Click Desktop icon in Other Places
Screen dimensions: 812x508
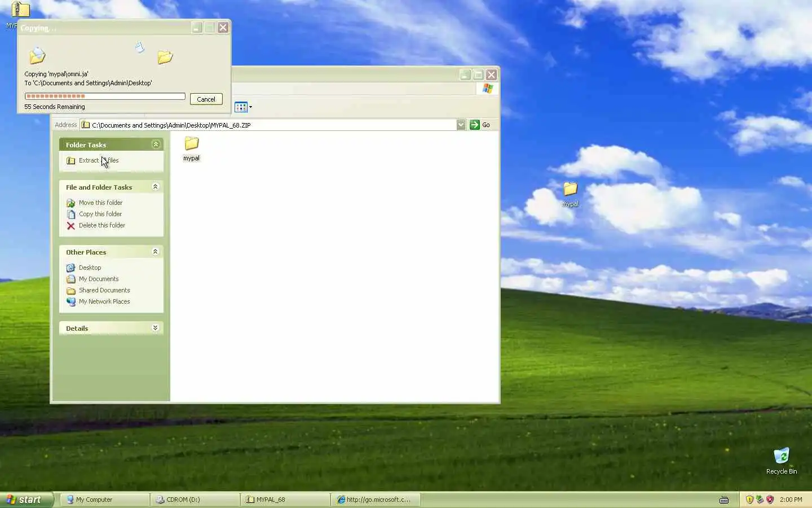70,268
